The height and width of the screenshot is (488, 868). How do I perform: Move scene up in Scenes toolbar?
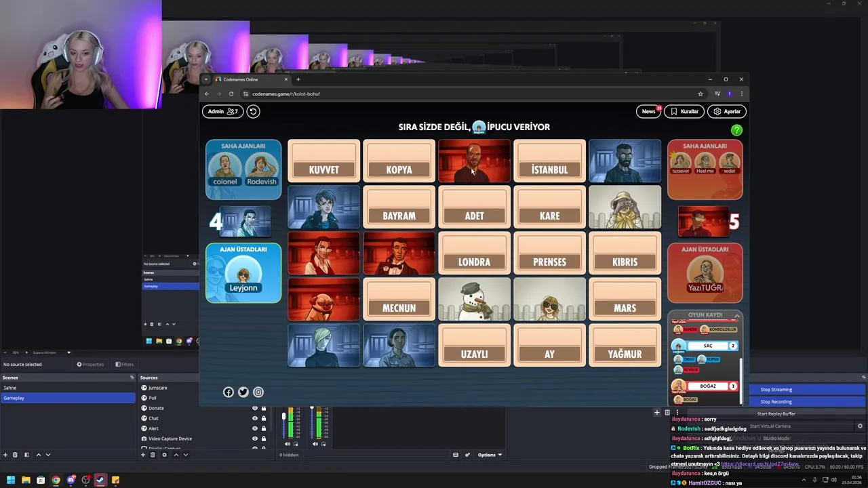tap(38, 455)
